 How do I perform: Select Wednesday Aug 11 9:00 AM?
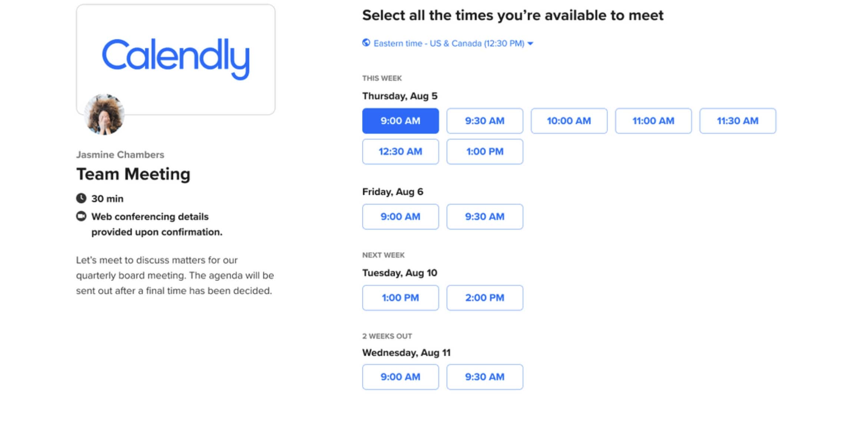coord(401,377)
